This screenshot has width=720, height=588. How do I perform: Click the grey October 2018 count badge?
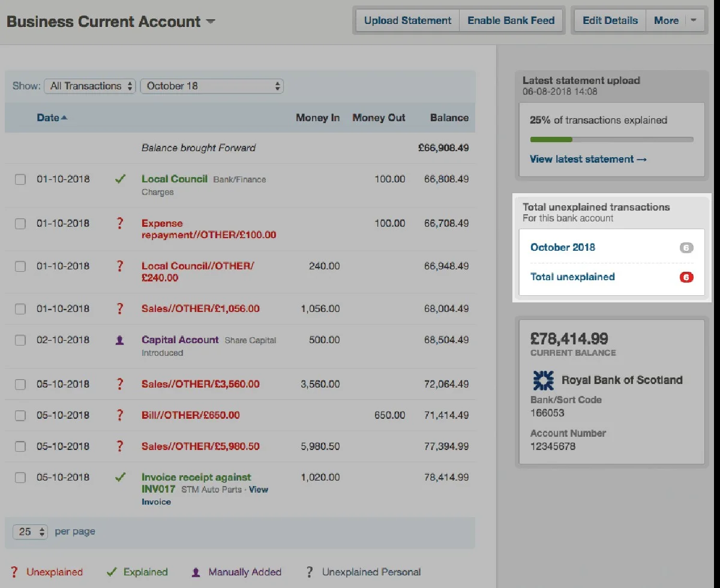click(686, 247)
